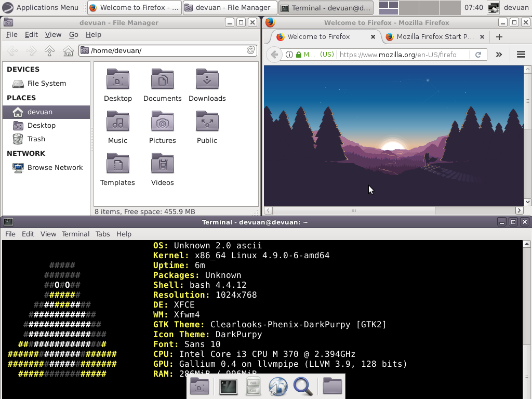Open the Tabs menu in Terminal
The height and width of the screenshot is (399, 532).
[102, 234]
